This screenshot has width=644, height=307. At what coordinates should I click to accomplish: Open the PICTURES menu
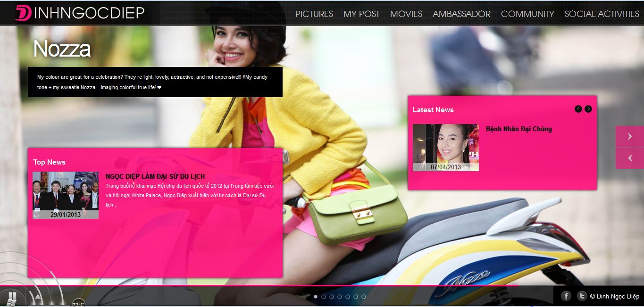(x=314, y=14)
